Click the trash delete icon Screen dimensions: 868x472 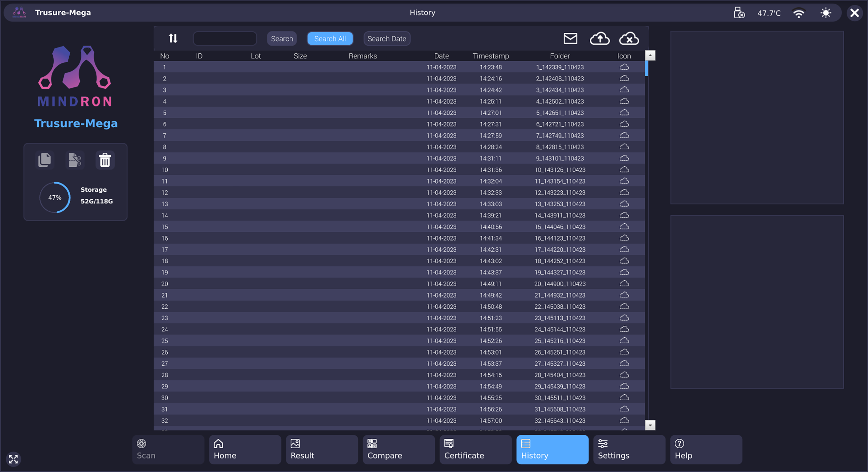click(105, 160)
